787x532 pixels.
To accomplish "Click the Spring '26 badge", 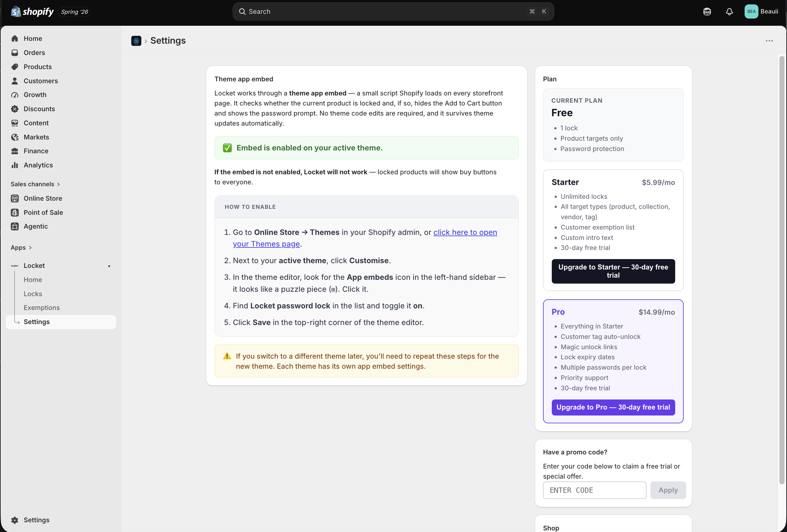I will click(74, 12).
